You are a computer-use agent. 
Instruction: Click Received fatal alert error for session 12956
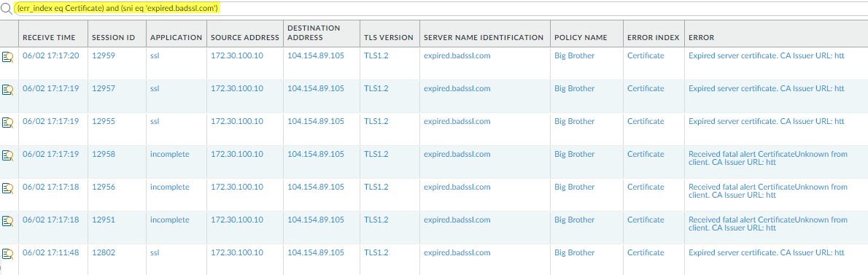pyautogui.click(x=768, y=191)
